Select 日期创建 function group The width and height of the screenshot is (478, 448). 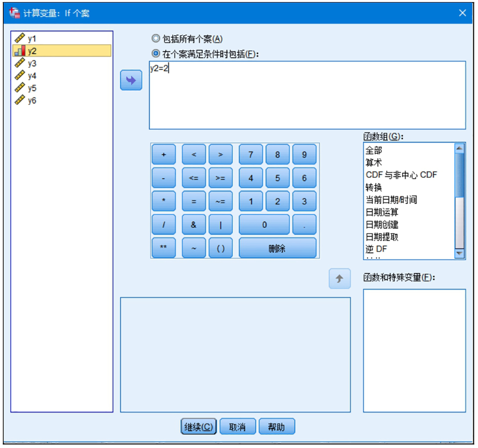(x=409, y=224)
